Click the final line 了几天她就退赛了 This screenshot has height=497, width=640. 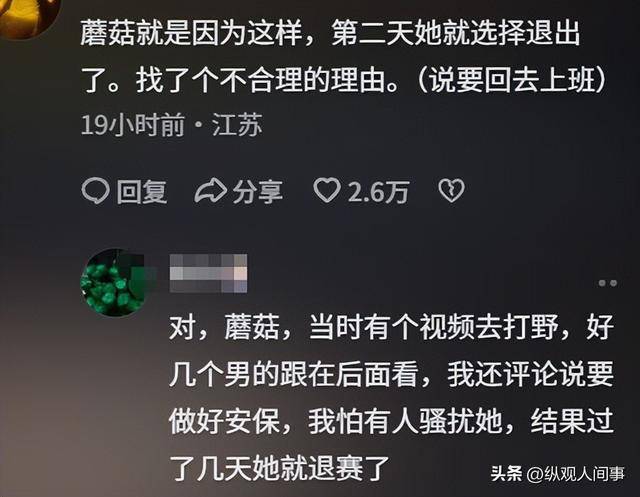tap(279, 468)
